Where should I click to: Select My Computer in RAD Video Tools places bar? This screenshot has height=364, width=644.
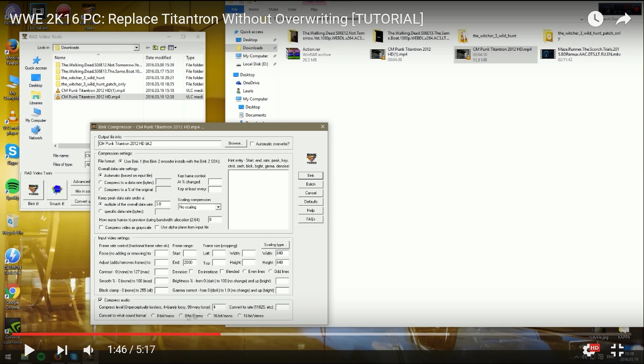click(36, 115)
